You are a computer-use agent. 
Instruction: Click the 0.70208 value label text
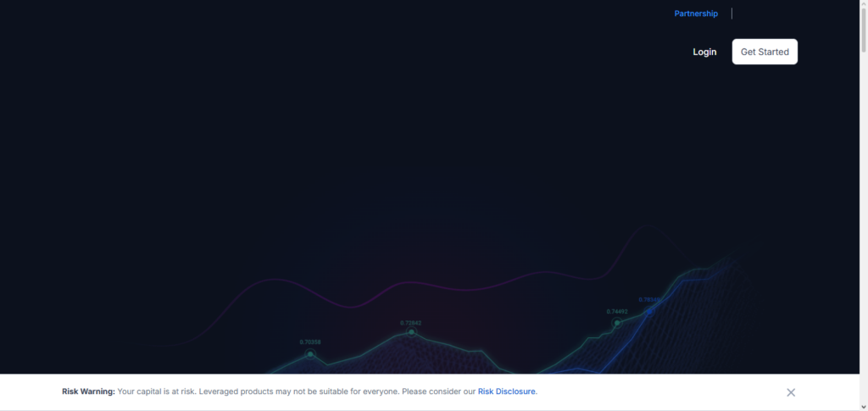[310, 342]
